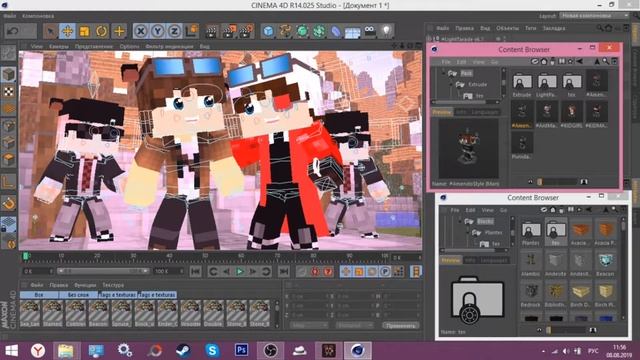
Task: Move the timeline green playhead marker
Action: [25, 256]
